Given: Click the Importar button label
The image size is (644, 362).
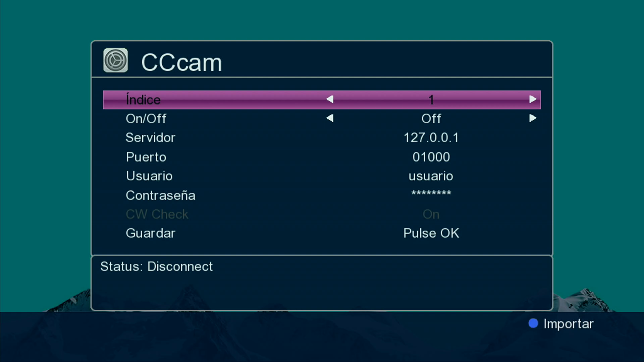Looking at the screenshot, I should (568, 324).
